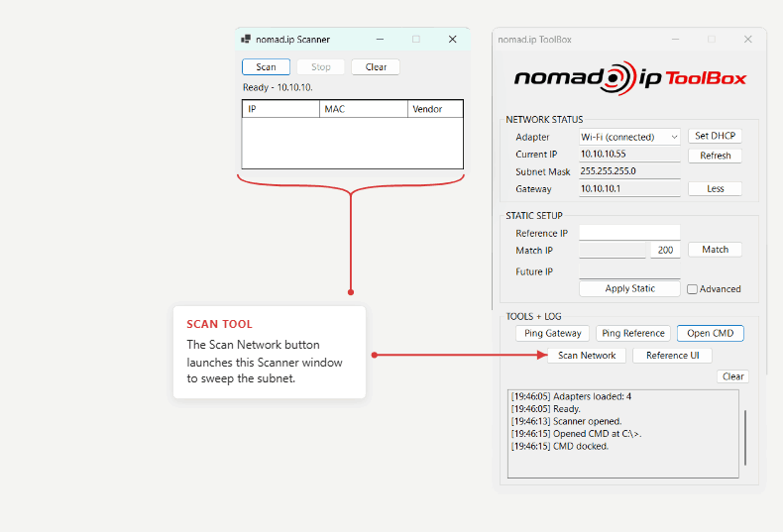Select the 'Adapters loaded: 4' log entry

(571, 396)
